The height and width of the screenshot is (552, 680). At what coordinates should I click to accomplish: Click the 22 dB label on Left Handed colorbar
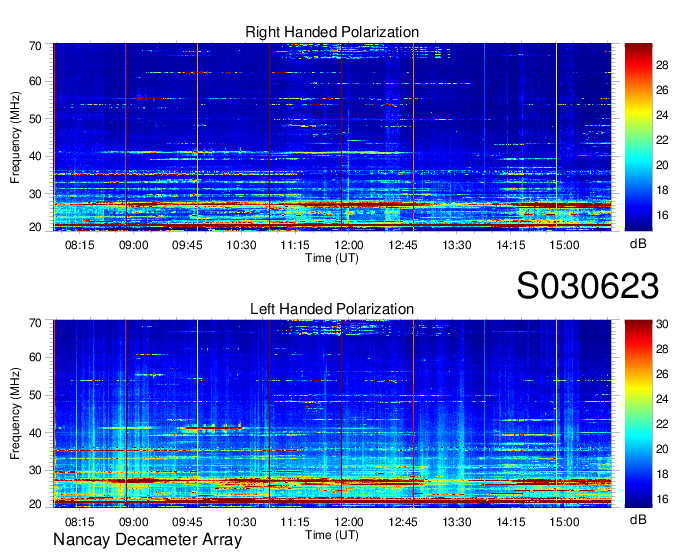pyautogui.click(x=662, y=424)
